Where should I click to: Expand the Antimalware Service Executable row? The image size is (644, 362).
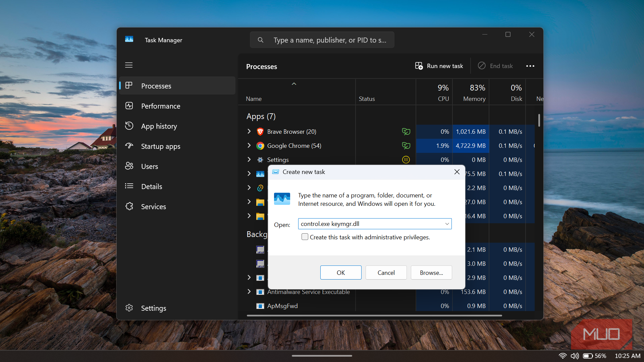coord(249,292)
